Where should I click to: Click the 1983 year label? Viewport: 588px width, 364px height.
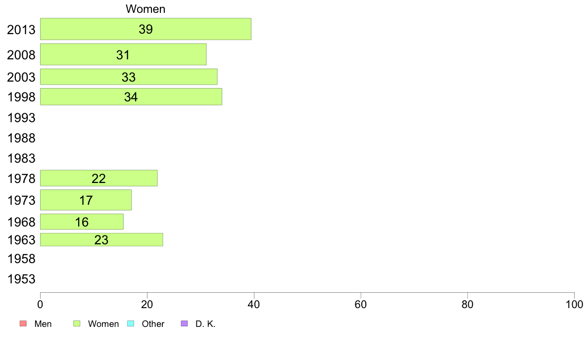pos(21,158)
